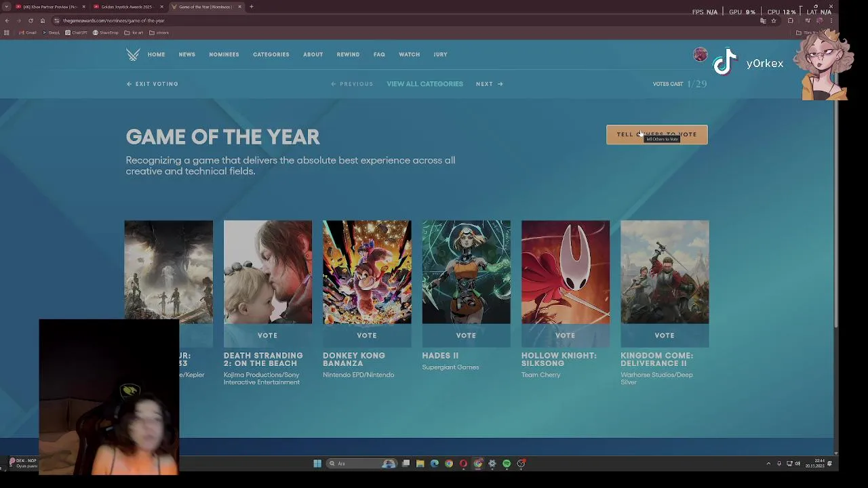Click the translate page icon in address bar

[x=763, y=21]
